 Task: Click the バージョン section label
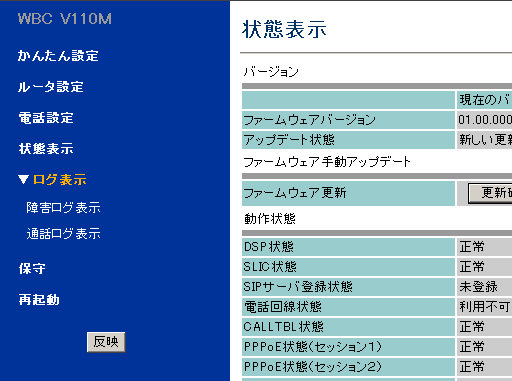point(271,72)
